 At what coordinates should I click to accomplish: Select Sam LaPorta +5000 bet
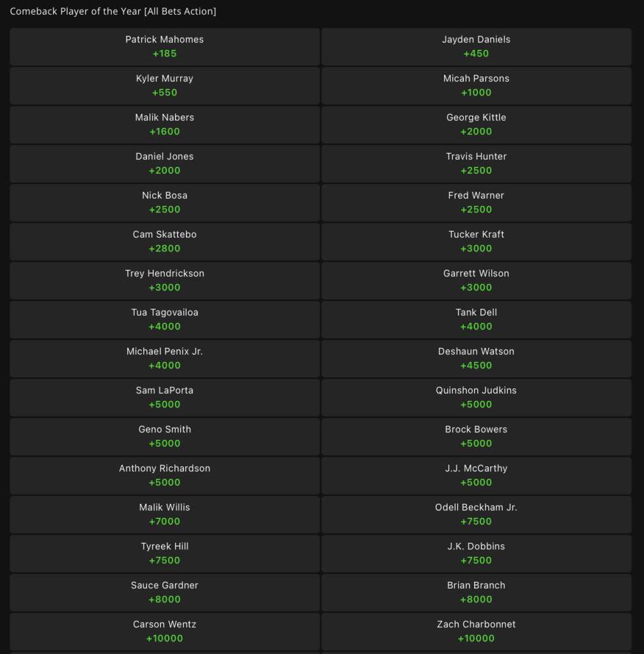[x=165, y=398]
